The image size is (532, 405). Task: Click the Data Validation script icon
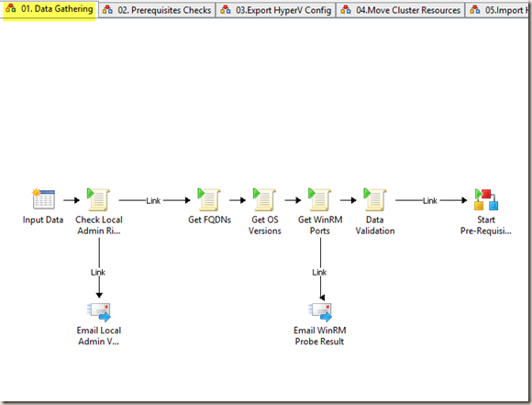(x=375, y=199)
